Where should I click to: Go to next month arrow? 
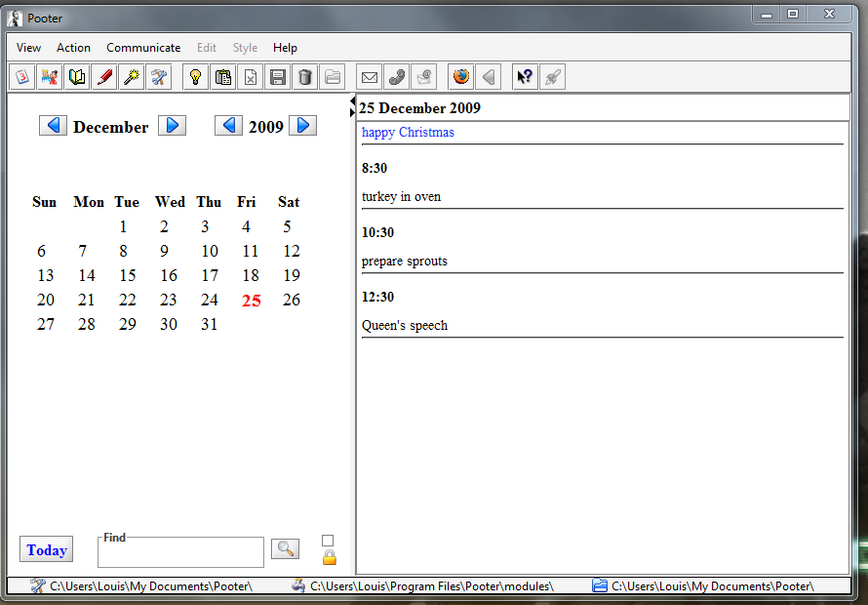[x=173, y=126]
